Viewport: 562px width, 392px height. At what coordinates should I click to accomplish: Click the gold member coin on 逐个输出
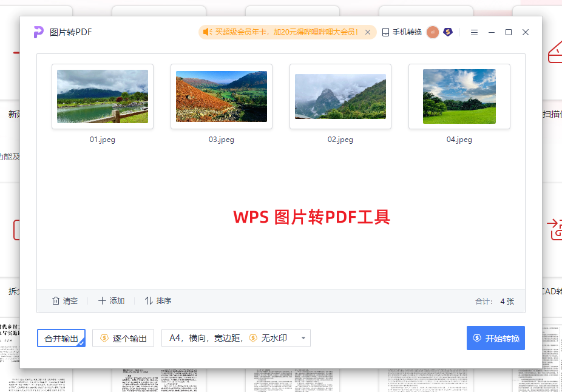coord(104,338)
